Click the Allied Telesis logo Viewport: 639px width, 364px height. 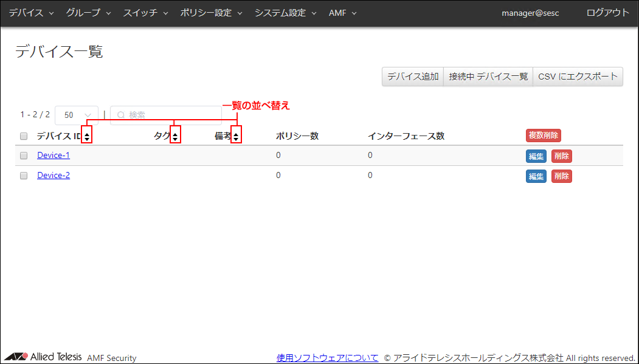point(43,357)
